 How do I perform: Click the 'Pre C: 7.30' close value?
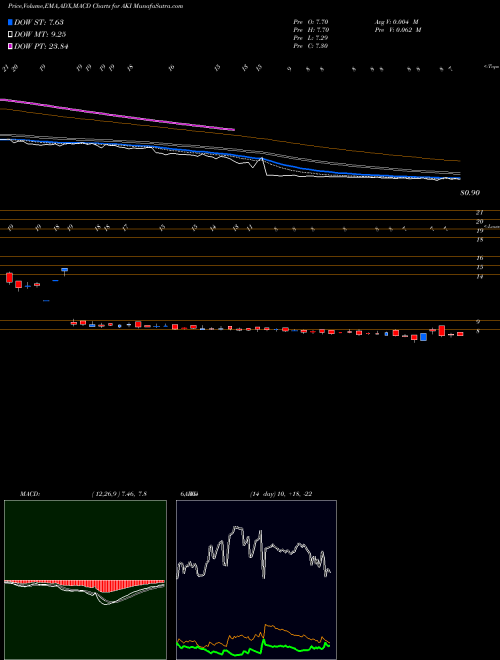click(311, 46)
